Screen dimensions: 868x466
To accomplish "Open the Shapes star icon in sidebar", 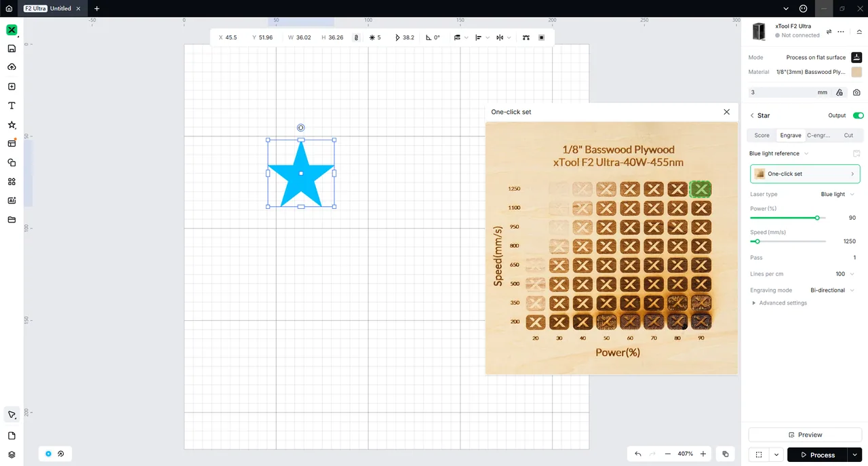I will 12,125.
